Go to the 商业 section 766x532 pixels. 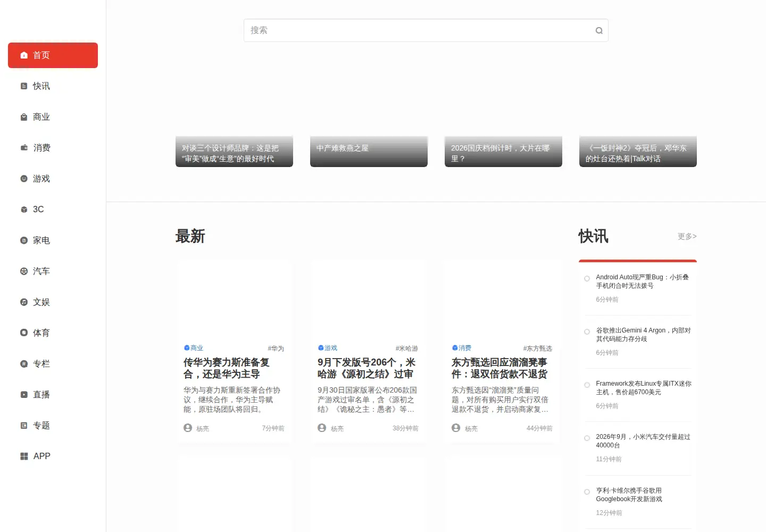tap(53, 117)
